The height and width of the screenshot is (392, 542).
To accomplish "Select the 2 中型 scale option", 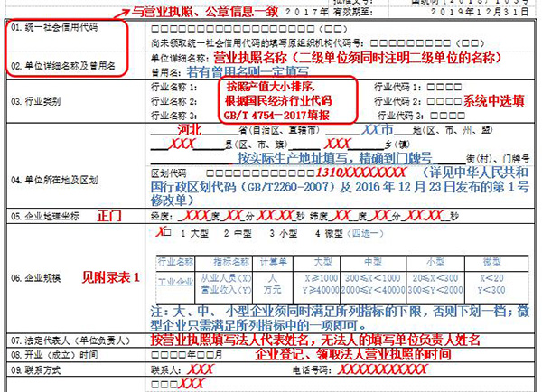I will click(x=236, y=233).
